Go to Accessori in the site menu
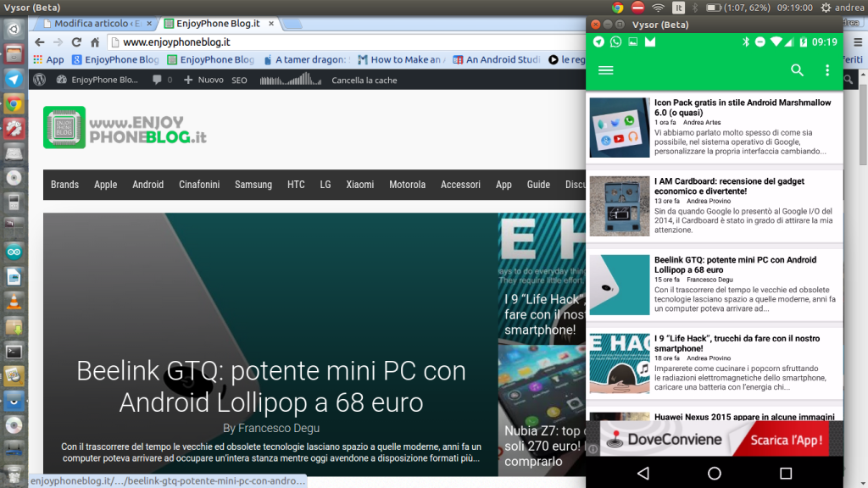 pos(460,185)
